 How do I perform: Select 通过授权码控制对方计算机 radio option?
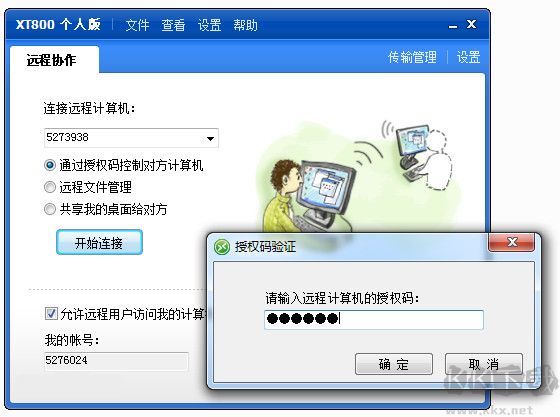pyautogui.click(x=50, y=165)
